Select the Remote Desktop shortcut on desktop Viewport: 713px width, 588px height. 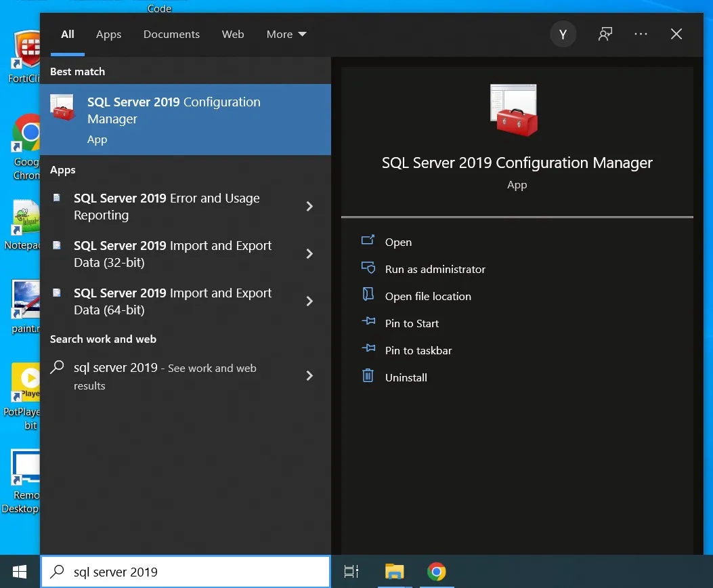tap(20, 482)
